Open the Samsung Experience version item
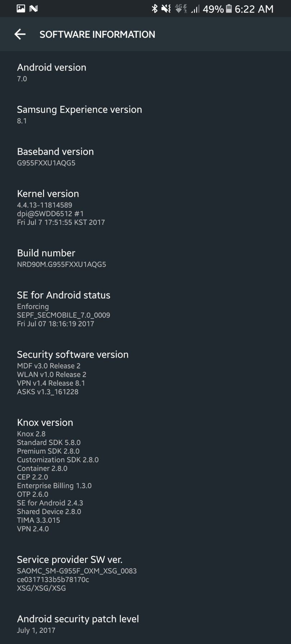Viewport: 291px width, 644px height. pos(79,114)
